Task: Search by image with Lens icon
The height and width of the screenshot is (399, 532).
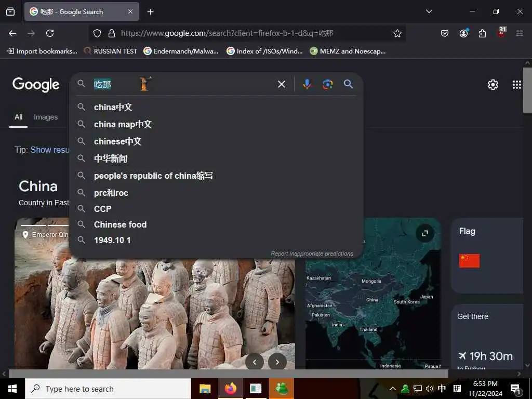Action: click(327, 84)
